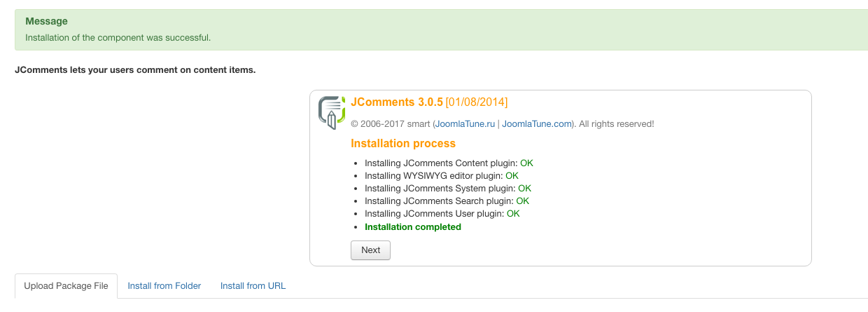Viewport: 868px width, 312px height.
Task: Click the JComments logo icon
Action: point(332,112)
